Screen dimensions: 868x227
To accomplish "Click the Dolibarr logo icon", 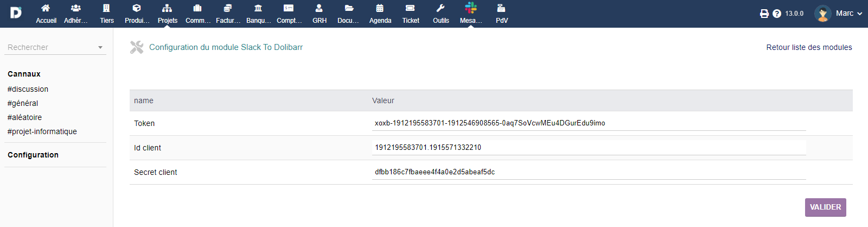I will (16, 12).
